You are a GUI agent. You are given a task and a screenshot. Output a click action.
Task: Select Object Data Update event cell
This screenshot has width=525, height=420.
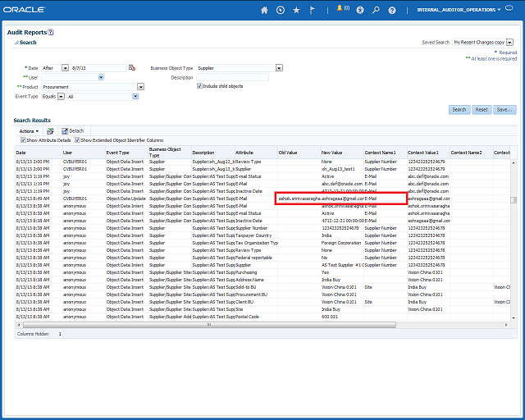coord(127,199)
